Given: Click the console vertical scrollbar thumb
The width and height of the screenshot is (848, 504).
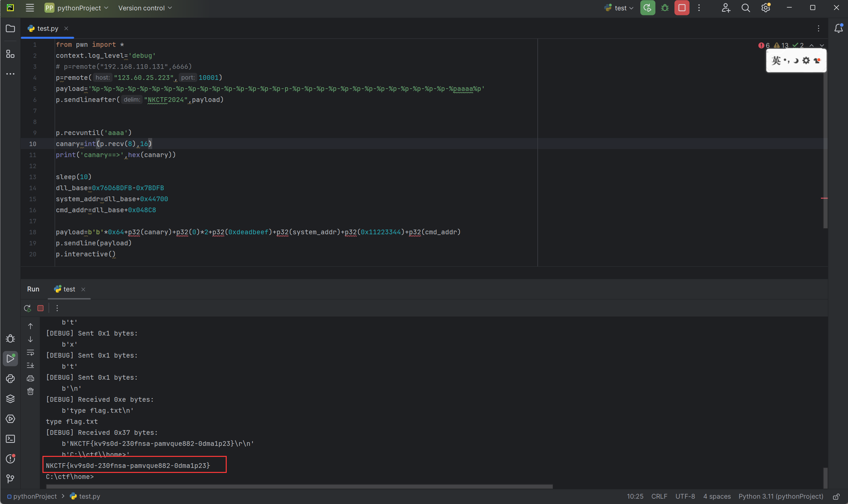Looking at the screenshot, I should click(825, 478).
